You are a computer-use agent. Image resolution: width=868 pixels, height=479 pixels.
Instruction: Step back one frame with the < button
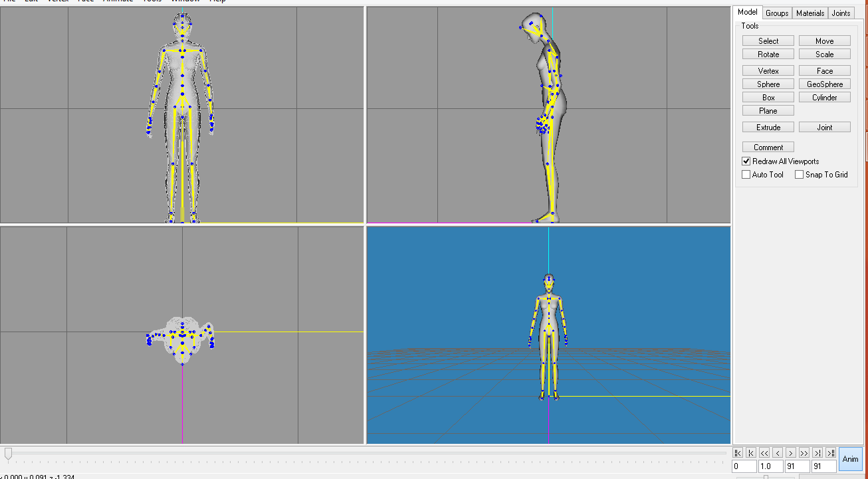pos(778,452)
